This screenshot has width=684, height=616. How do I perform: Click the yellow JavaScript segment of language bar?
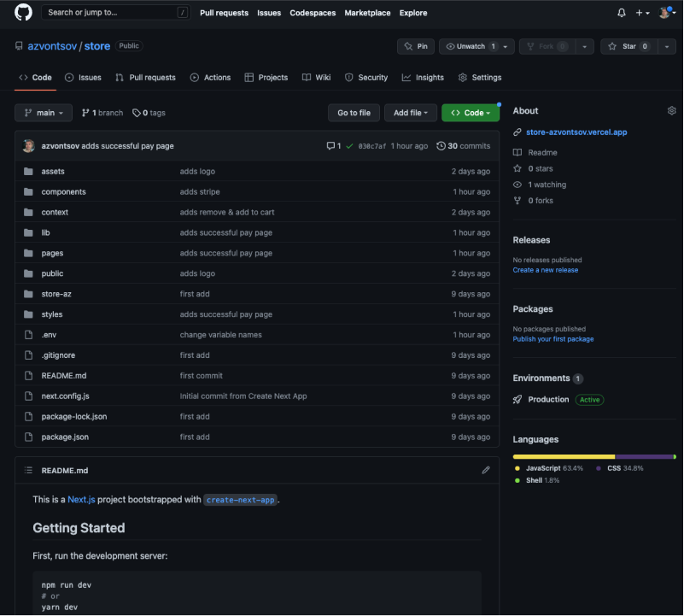point(564,456)
